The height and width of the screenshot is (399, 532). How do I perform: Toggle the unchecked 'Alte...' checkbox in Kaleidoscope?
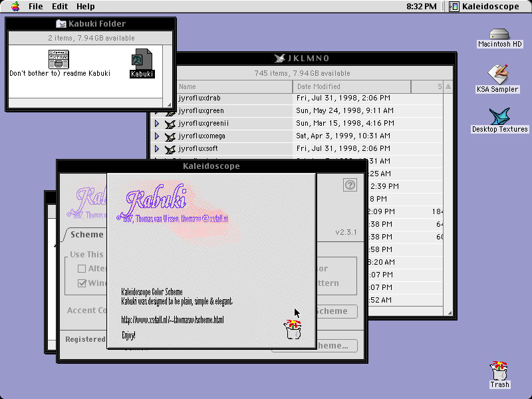point(82,269)
